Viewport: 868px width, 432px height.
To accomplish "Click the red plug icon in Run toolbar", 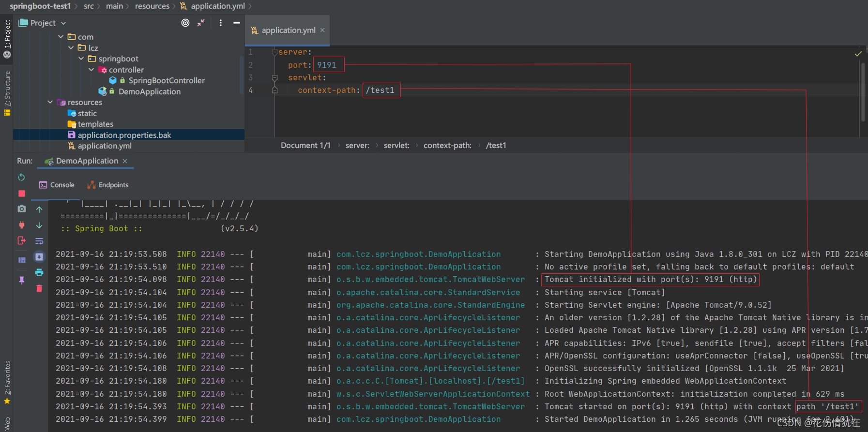I will 21,225.
